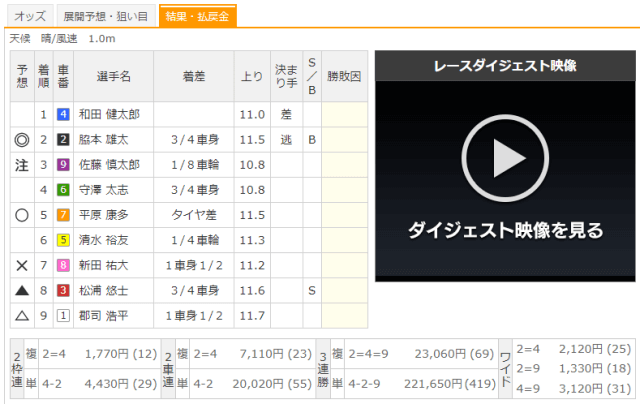Click the 4,430円 (29) payout

(x=121, y=384)
